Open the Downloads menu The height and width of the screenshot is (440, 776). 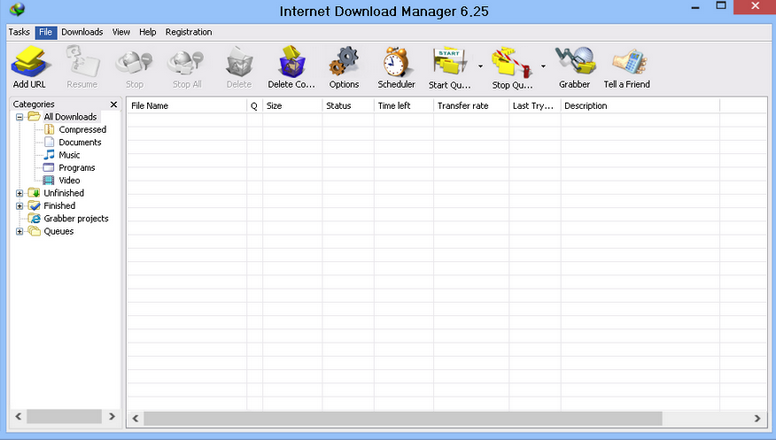click(x=82, y=32)
